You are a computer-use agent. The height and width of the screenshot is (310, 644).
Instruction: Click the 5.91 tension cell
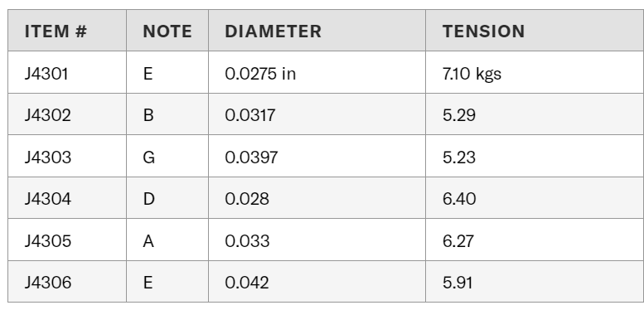click(535, 282)
